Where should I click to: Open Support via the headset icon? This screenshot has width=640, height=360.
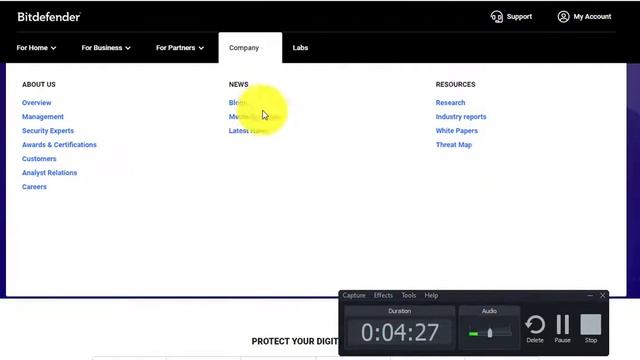pyautogui.click(x=496, y=17)
